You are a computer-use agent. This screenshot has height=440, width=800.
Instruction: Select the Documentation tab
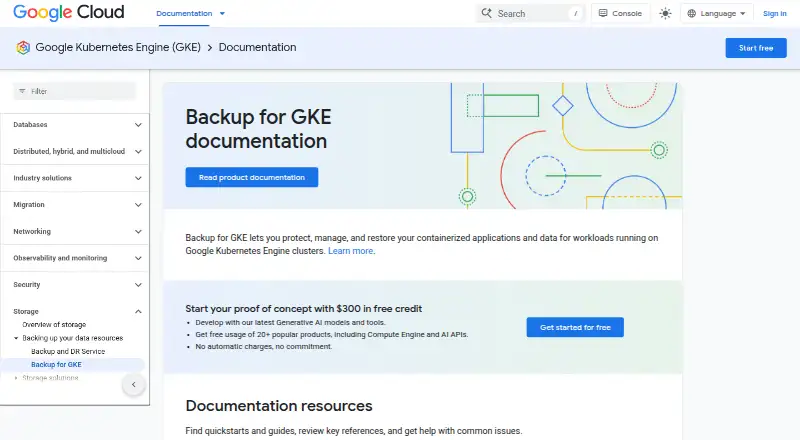[x=184, y=14]
